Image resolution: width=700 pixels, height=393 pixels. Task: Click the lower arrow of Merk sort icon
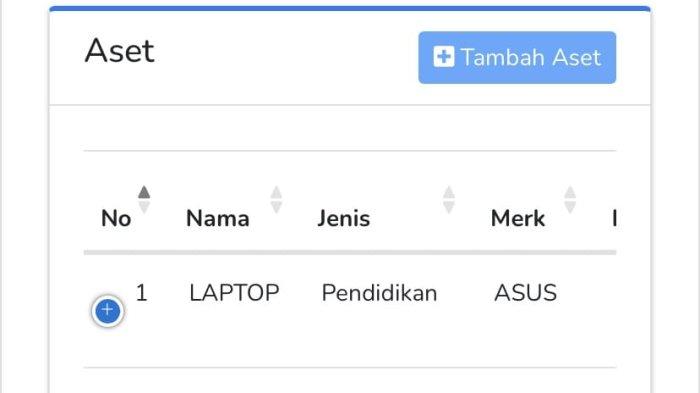[x=570, y=207]
